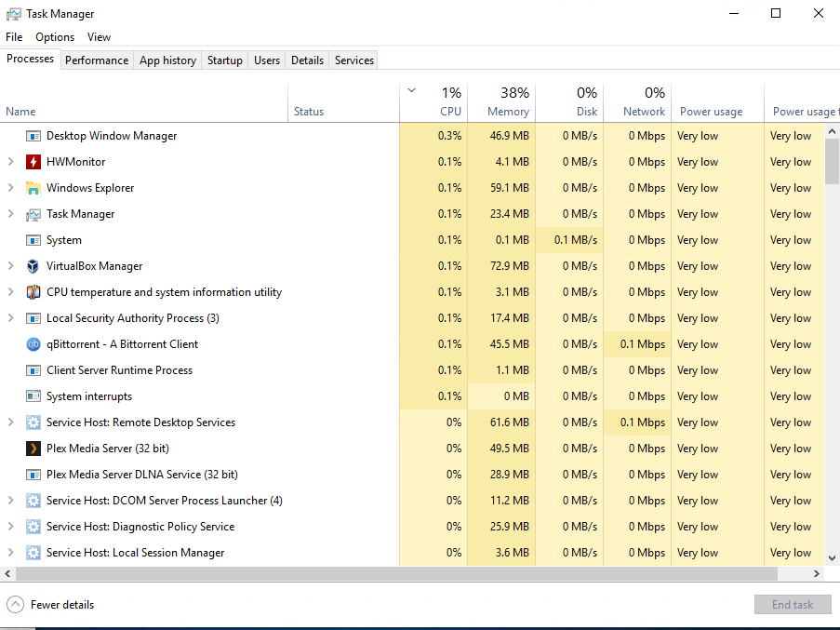Click the horizontal scrollbar right arrow
Viewport: 840px width, 630px height.
click(x=817, y=574)
